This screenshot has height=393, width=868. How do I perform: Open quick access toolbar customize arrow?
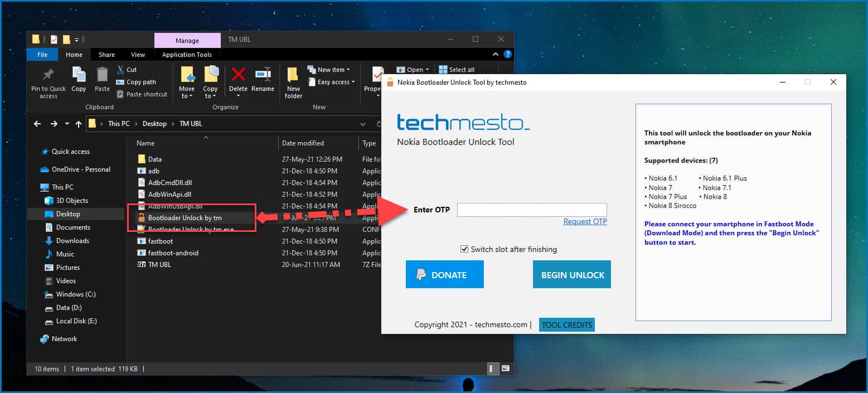coord(76,40)
